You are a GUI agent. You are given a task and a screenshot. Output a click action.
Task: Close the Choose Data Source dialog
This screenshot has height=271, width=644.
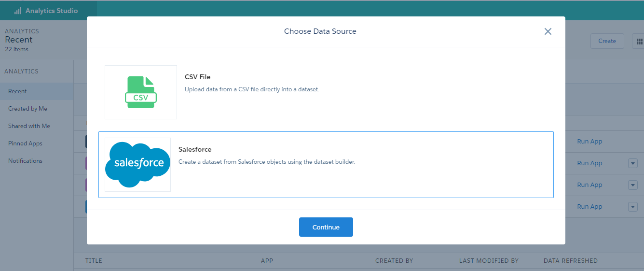(x=548, y=31)
